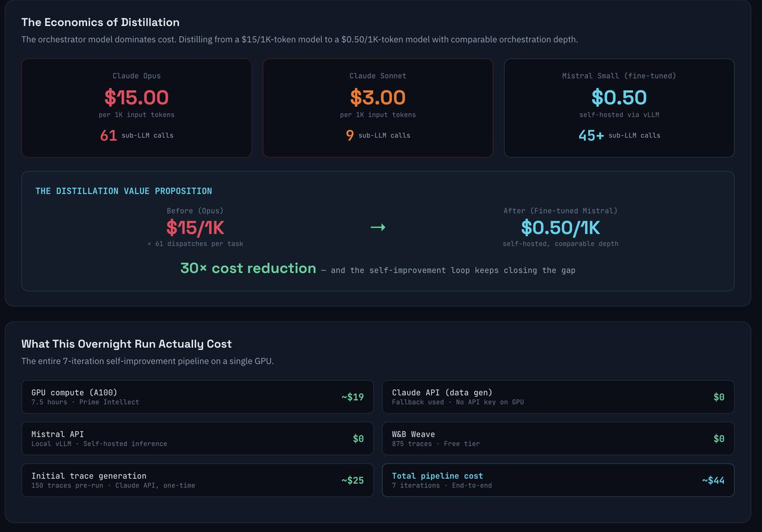Click What This Overnight Run Actually Cost heading
762x532 pixels.
pos(126,344)
